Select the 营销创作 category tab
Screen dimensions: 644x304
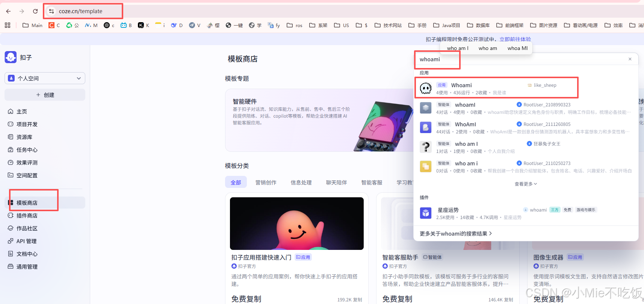click(x=266, y=182)
